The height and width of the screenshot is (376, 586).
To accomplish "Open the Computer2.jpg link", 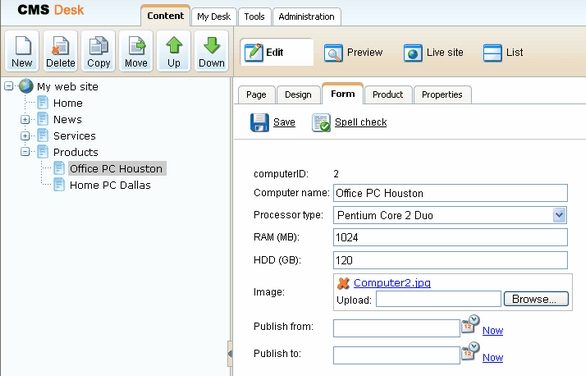I will point(392,283).
